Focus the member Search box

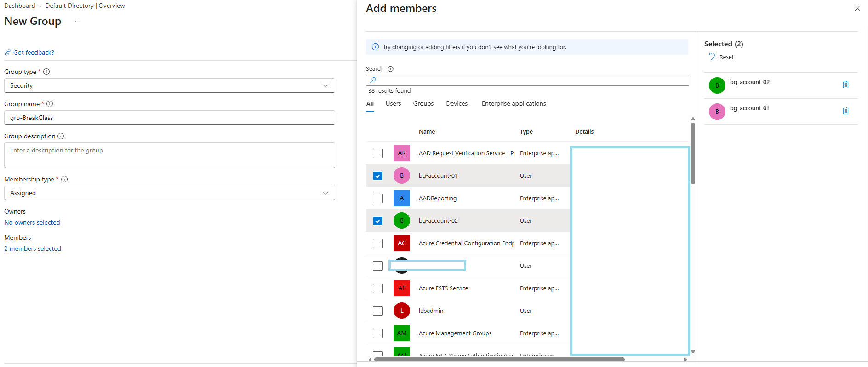[x=527, y=80]
